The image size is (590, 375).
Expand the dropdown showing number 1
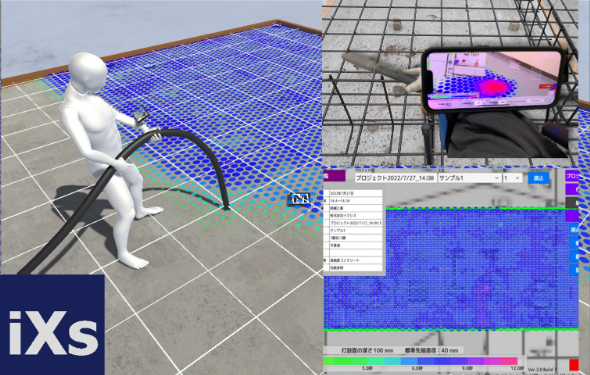[x=512, y=178]
